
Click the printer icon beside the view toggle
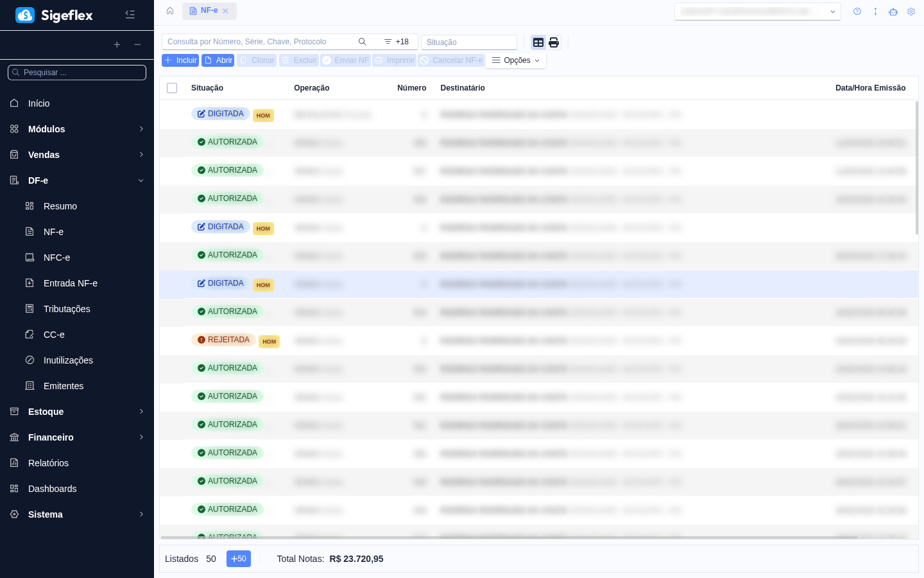[554, 42]
